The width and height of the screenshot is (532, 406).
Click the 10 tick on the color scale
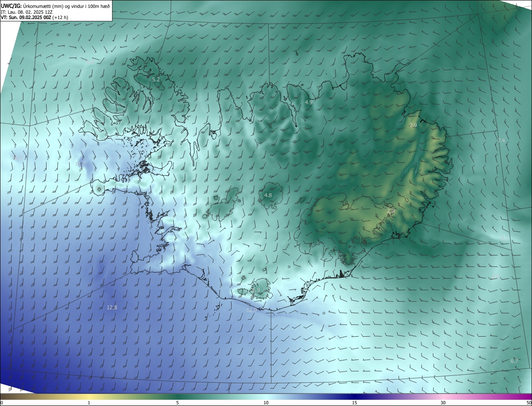(x=266, y=403)
